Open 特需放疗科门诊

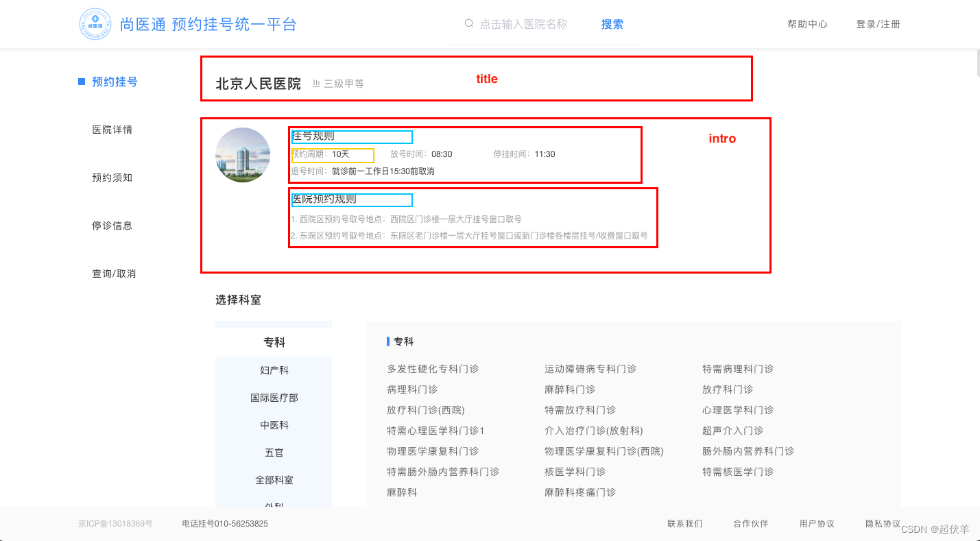pos(580,410)
